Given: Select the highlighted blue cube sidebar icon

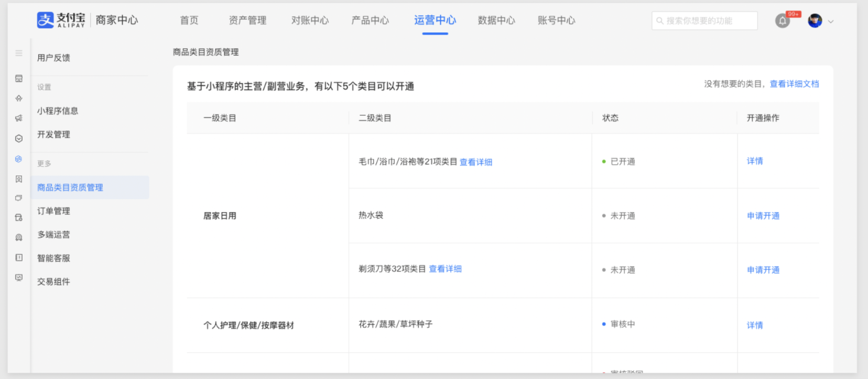Looking at the screenshot, I should coord(19,159).
